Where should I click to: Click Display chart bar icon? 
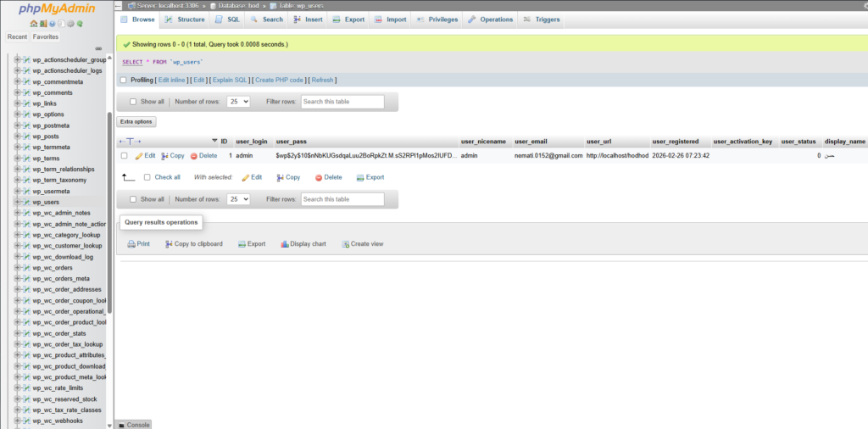click(285, 244)
